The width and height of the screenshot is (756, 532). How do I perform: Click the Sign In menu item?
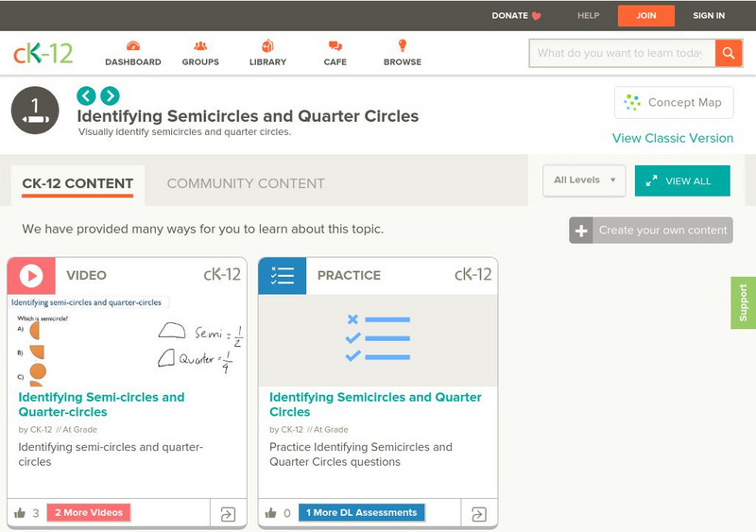709,16
